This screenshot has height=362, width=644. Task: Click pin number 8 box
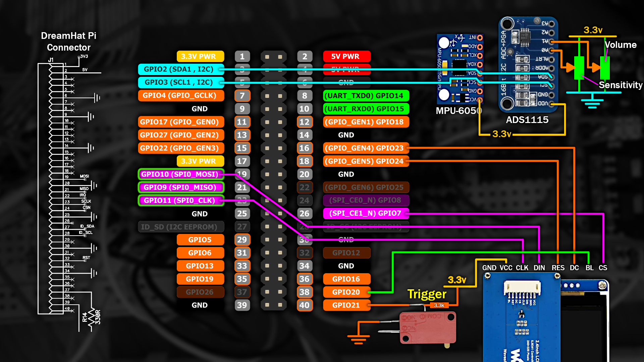pyautogui.click(x=305, y=96)
